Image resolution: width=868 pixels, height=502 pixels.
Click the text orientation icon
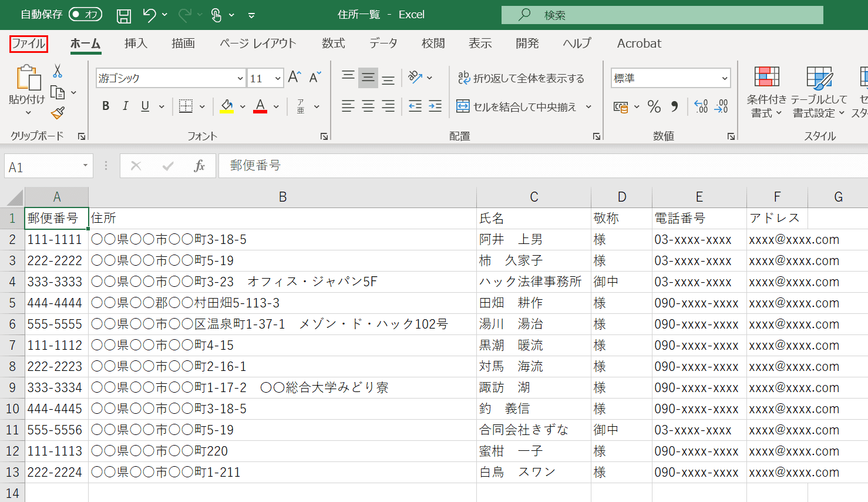point(415,78)
